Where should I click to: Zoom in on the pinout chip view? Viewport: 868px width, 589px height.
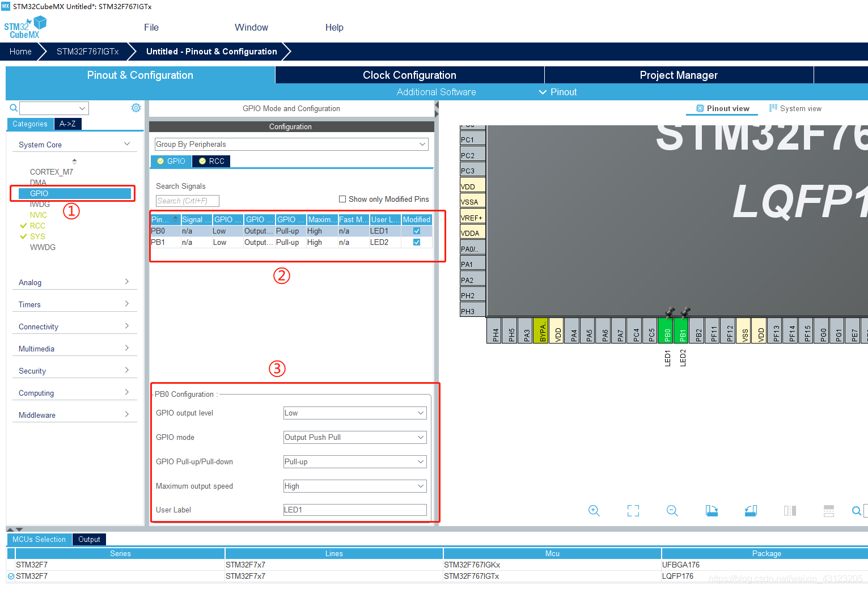[594, 511]
